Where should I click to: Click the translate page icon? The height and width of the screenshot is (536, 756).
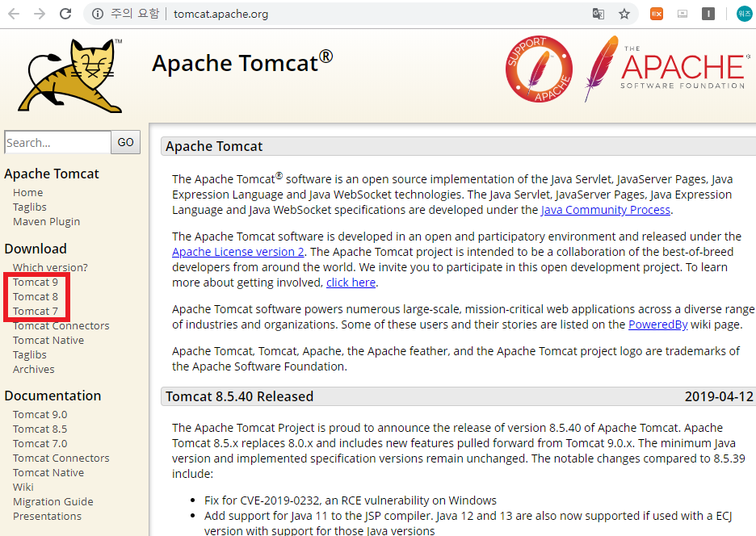(x=598, y=14)
